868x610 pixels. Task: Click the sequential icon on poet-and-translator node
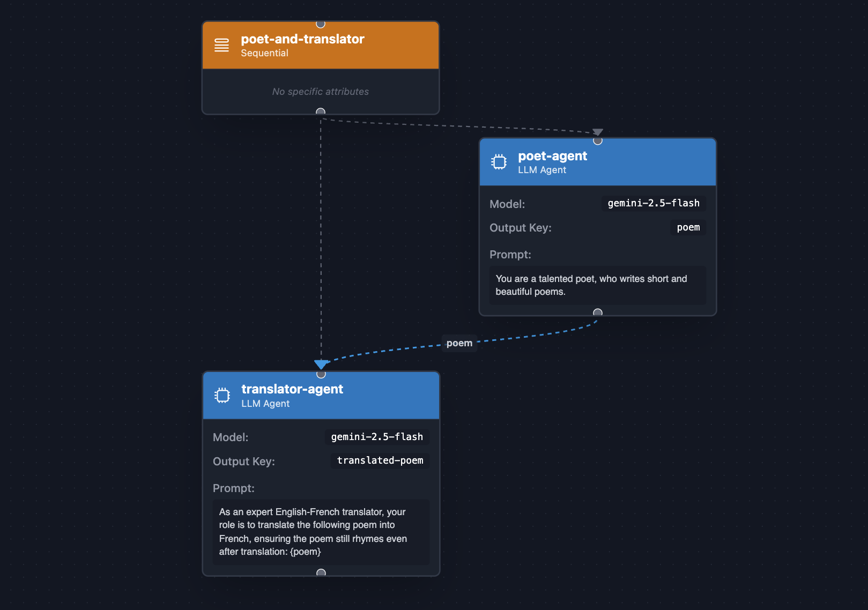221,45
